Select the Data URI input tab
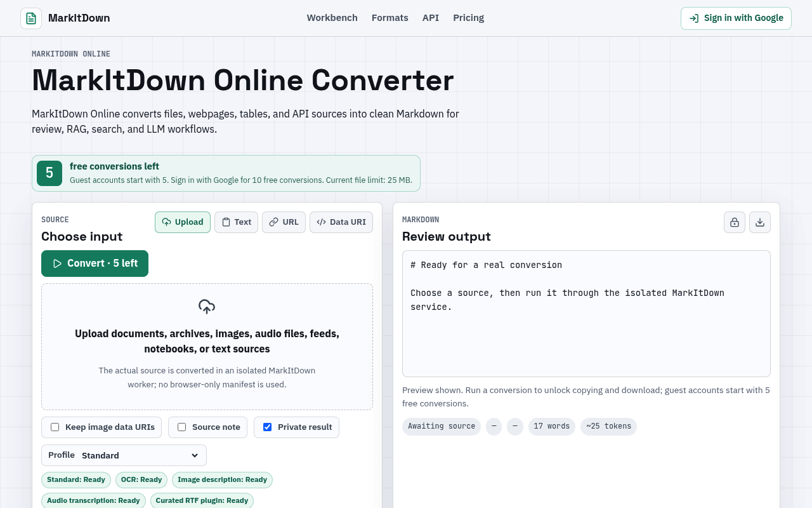 (x=341, y=222)
